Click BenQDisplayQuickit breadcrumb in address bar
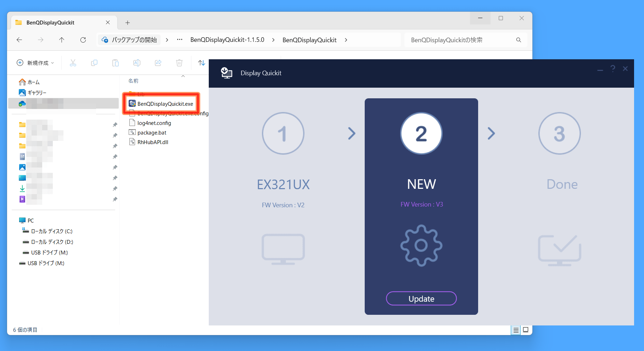 tap(309, 40)
